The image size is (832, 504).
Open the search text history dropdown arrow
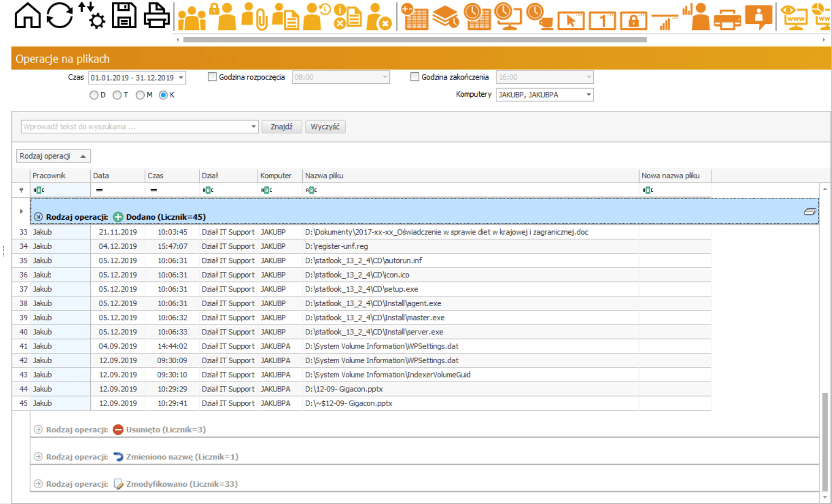pos(253,127)
